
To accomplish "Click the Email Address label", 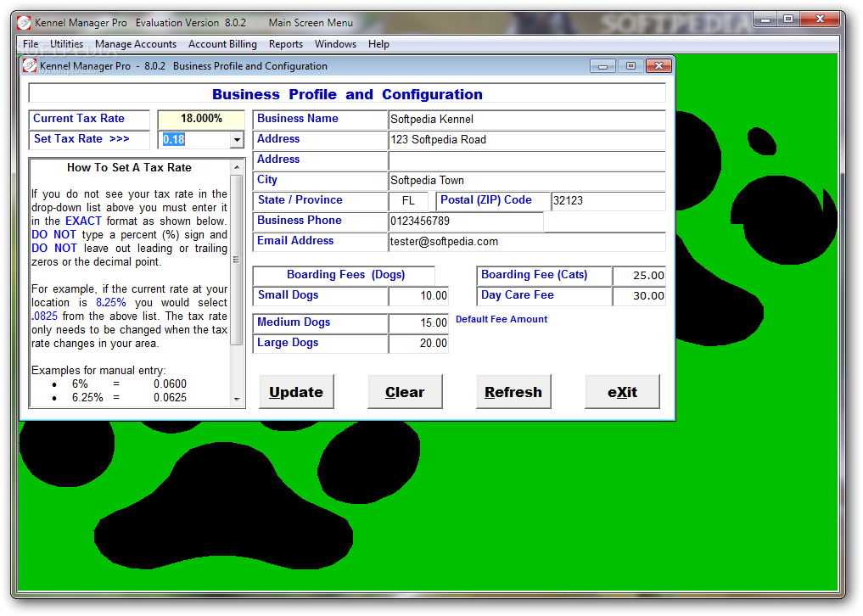I will tap(295, 241).
